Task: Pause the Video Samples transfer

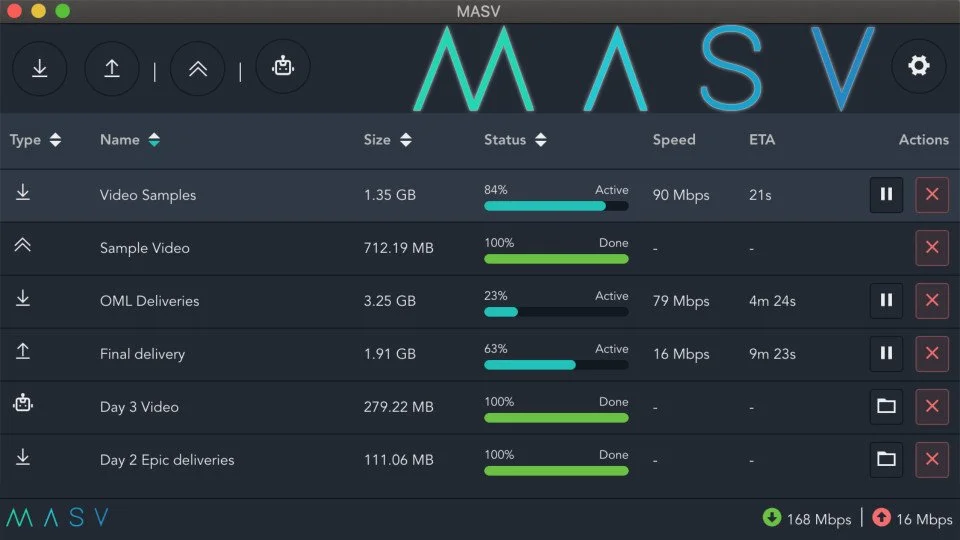Action: click(886, 194)
